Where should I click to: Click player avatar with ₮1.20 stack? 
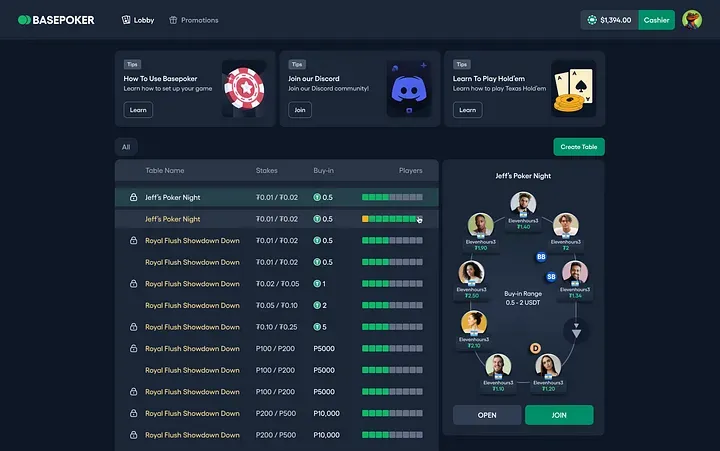[548, 366]
